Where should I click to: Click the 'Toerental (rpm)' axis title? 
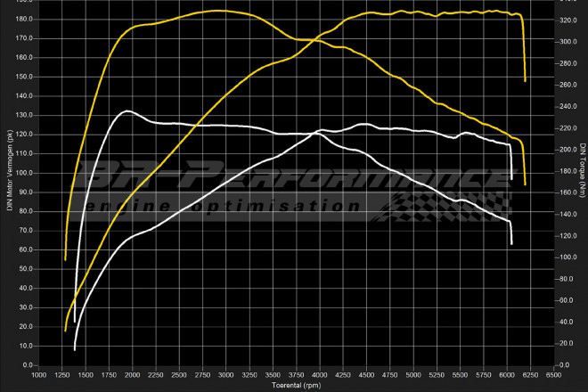tap(296, 386)
